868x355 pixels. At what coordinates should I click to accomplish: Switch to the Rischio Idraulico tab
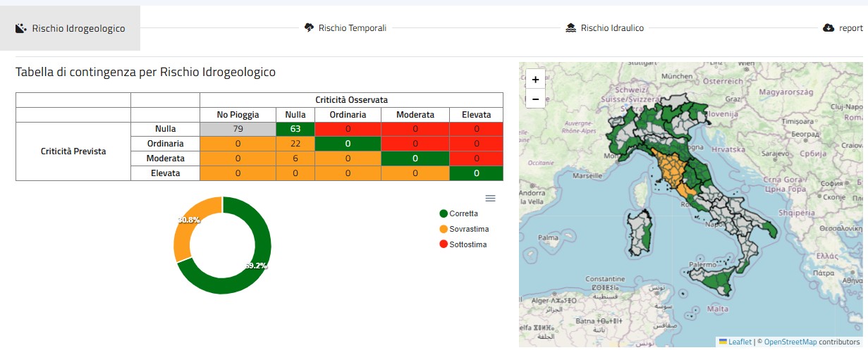(612, 28)
